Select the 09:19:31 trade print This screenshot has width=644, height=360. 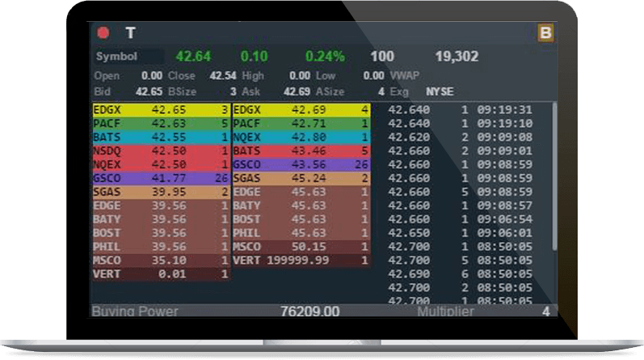(x=461, y=109)
